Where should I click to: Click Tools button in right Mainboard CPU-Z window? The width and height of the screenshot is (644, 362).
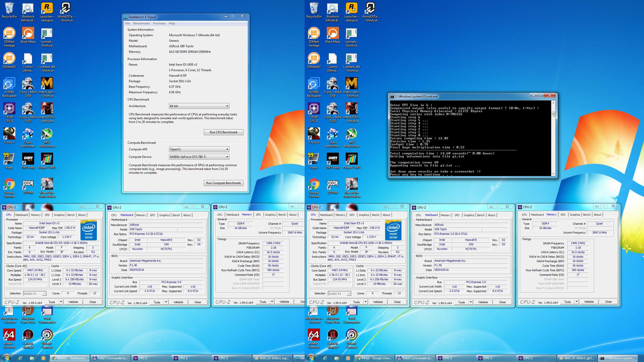461,302
